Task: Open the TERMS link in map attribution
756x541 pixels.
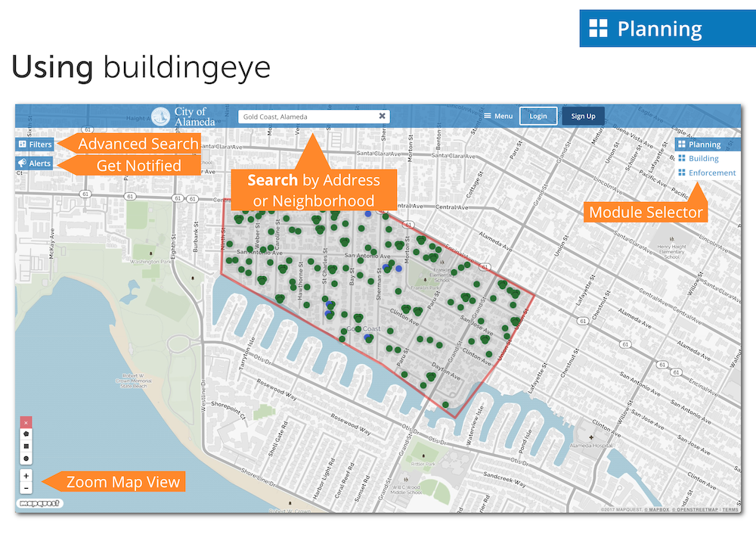Action: (730, 510)
